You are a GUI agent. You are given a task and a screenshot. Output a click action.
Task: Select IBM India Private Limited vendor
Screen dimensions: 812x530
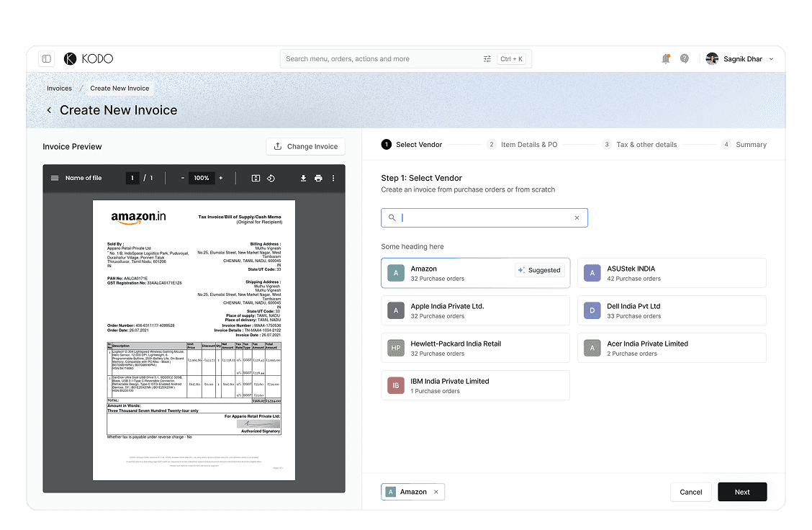(x=475, y=385)
